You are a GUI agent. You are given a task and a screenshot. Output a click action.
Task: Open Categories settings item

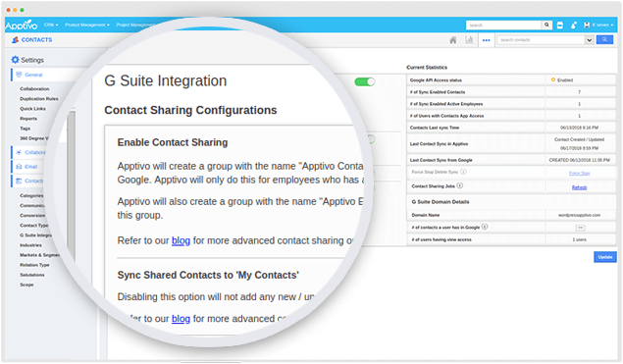31,195
